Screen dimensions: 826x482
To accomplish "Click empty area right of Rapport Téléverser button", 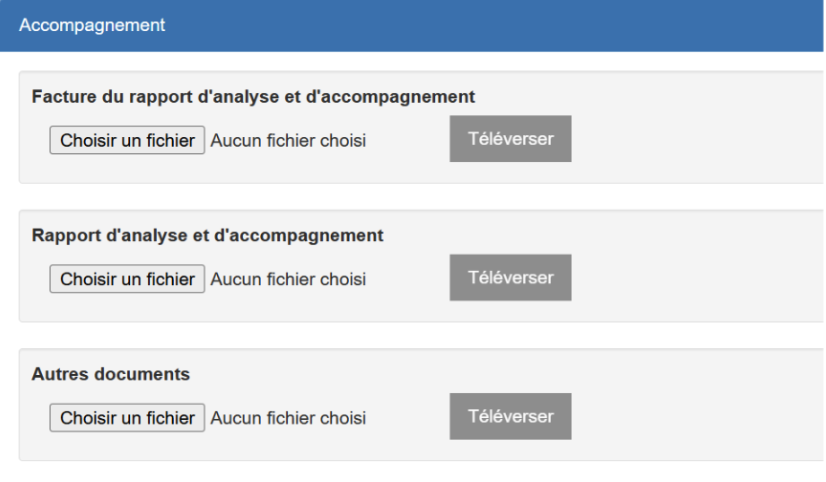I will [695, 278].
